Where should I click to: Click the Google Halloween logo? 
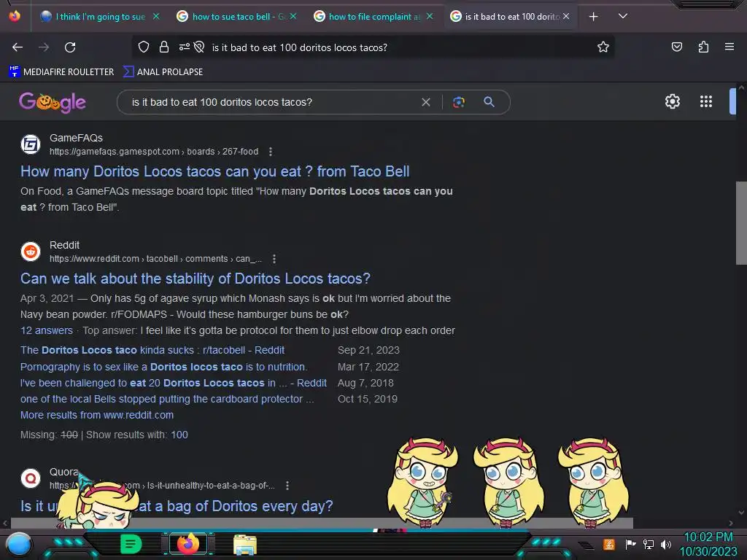(53, 102)
